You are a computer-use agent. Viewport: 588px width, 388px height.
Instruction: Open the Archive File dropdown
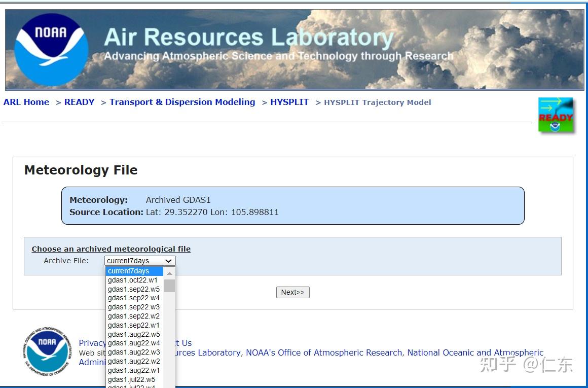coord(140,261)
